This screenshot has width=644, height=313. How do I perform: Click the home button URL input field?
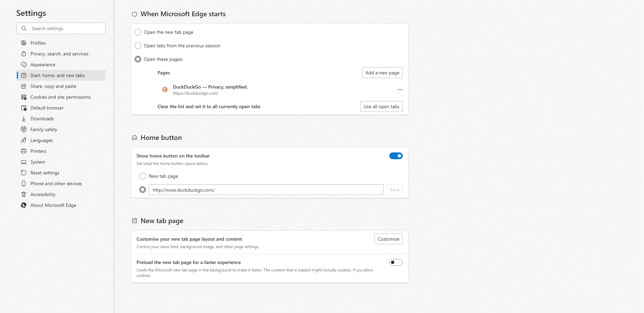coord(266,190)
